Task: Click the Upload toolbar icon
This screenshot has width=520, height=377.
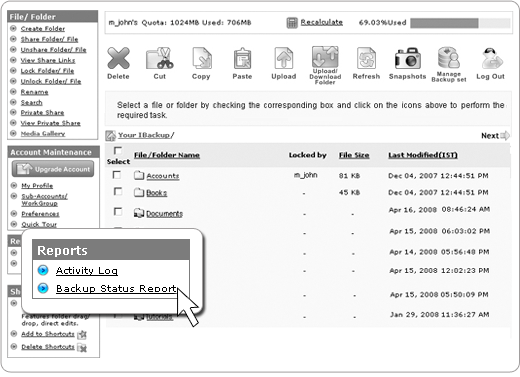Action: point(284,58)
